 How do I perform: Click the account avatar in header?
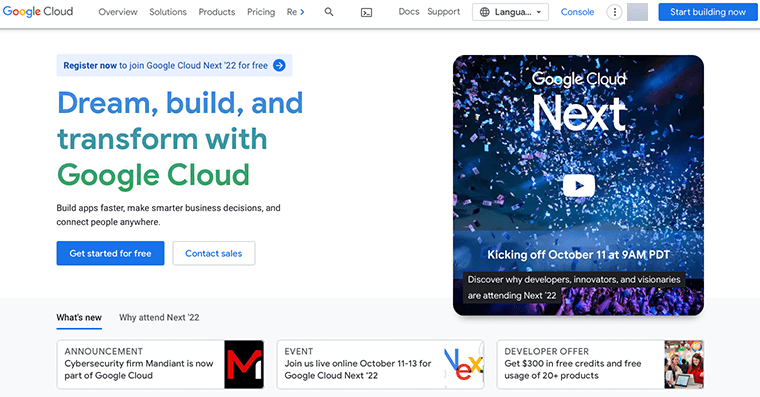click(x=637, y=12)
